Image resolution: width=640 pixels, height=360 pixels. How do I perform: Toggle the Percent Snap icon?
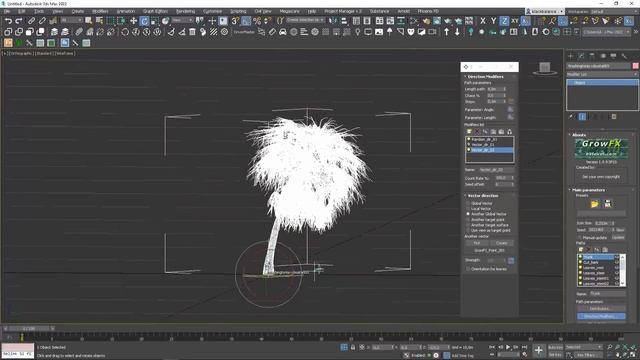[257, 21]
